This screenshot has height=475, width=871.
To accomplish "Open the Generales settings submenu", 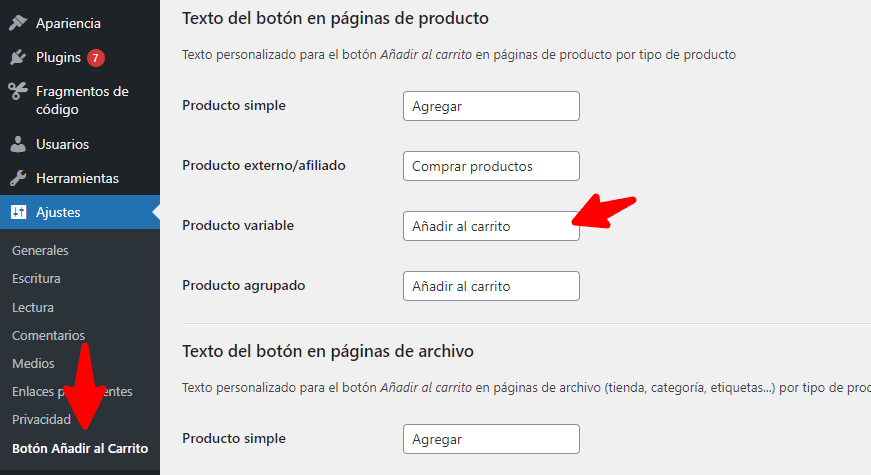I will pyautogui.click(x=40, y=251).
